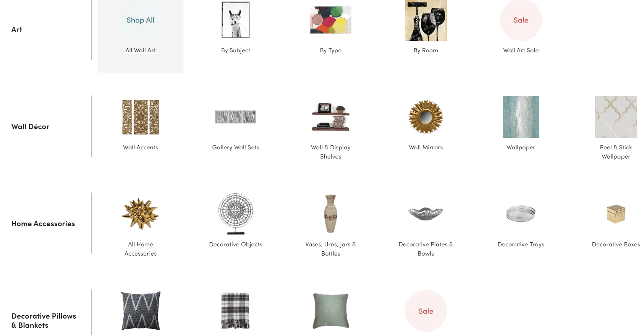Open the Gallery Wall Sets image
644x335 pixels.
[x=236, y=117]
